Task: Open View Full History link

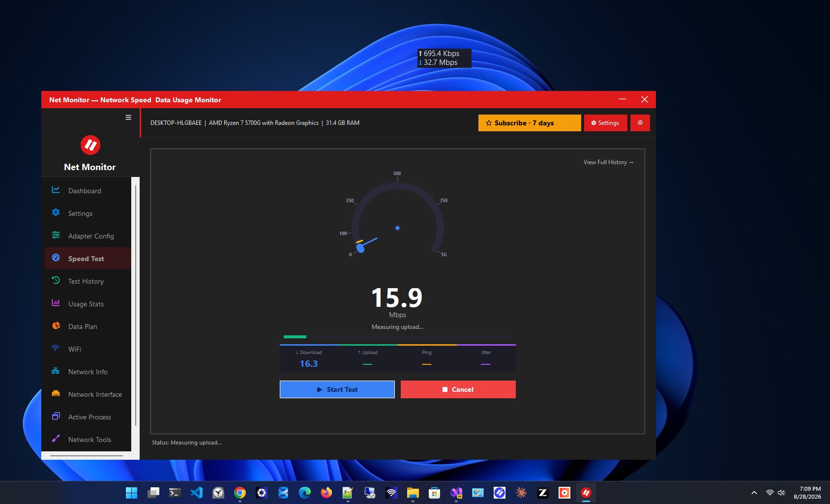Action: 608,162
